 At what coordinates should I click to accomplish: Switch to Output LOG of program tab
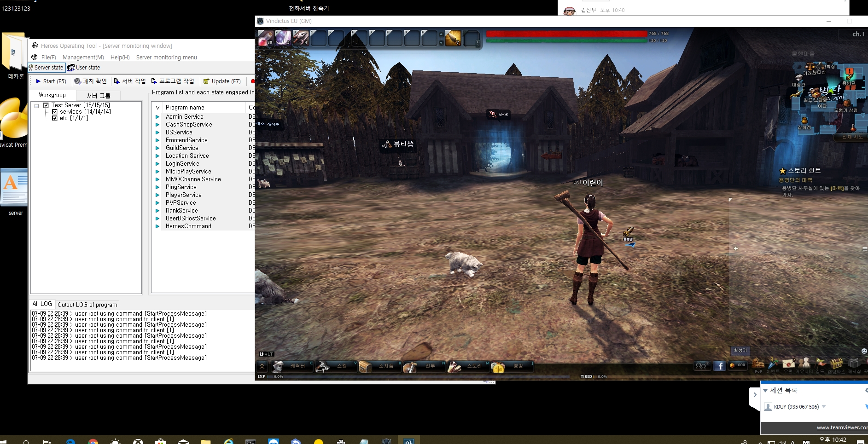[x=87, y=305]
